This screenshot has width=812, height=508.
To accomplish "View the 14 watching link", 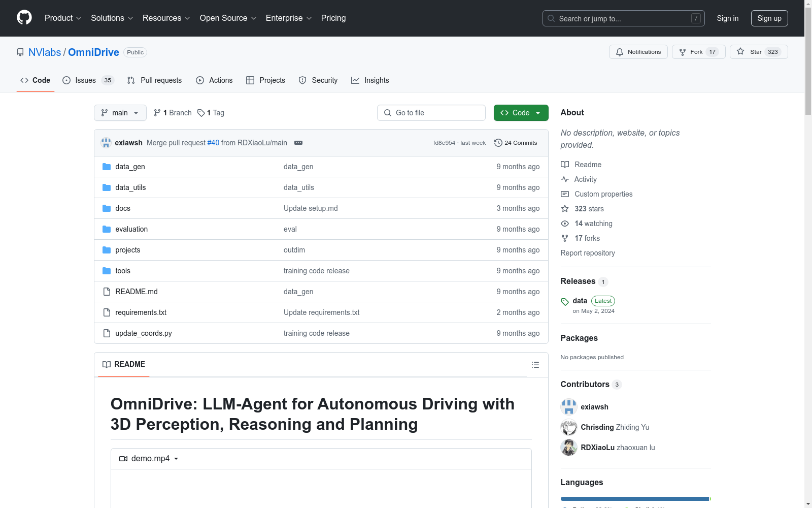I will [587, 224].
